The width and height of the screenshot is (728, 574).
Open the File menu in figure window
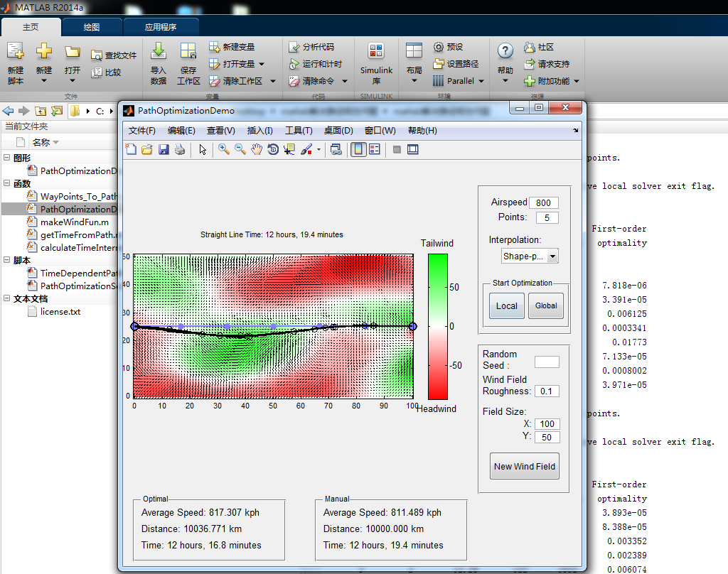click(x=141, y=131)
